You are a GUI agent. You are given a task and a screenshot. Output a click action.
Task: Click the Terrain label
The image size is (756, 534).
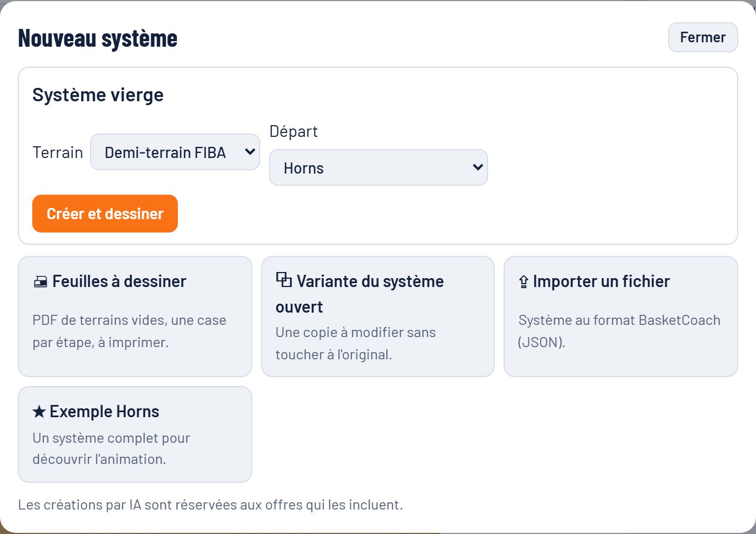tap(58, 152)
